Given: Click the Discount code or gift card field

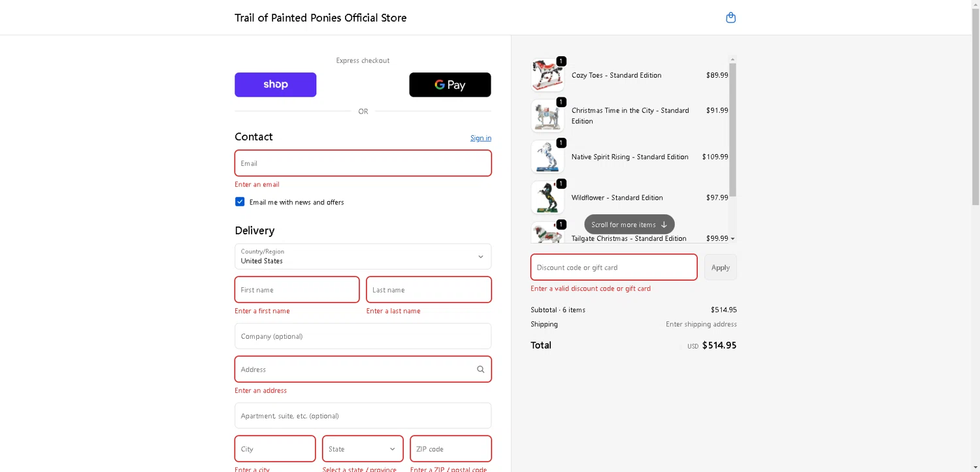Looking at the screenshot, I should [x=614, y=268].
